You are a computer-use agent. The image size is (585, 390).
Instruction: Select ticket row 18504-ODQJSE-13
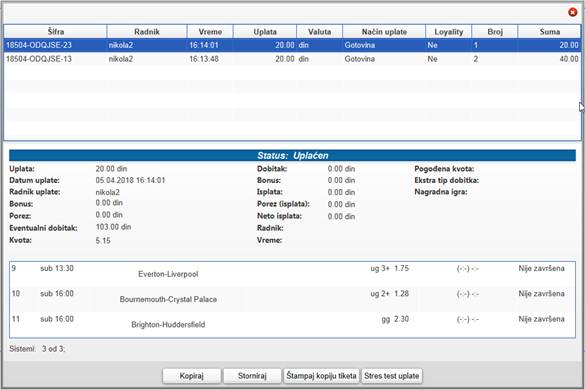pos(292,59)
